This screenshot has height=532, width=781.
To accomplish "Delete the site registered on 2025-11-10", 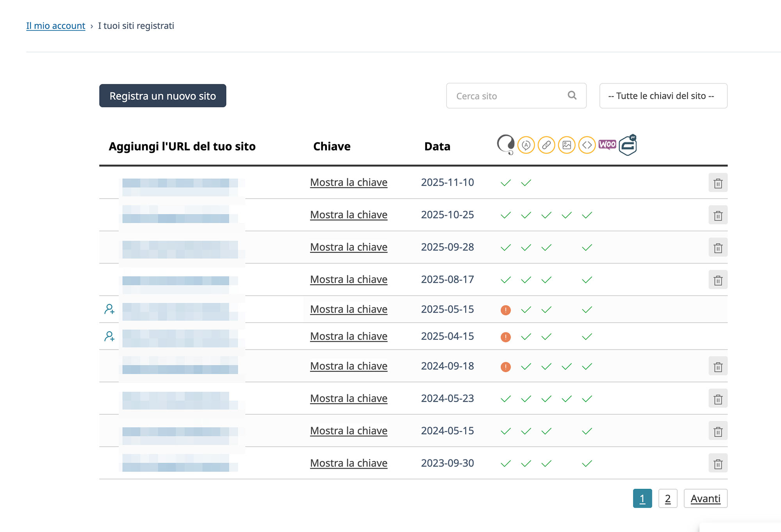I will tap(718, 183).
